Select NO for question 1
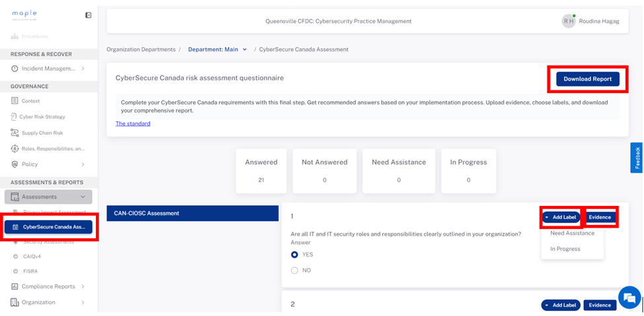 (x=295, y=270)
